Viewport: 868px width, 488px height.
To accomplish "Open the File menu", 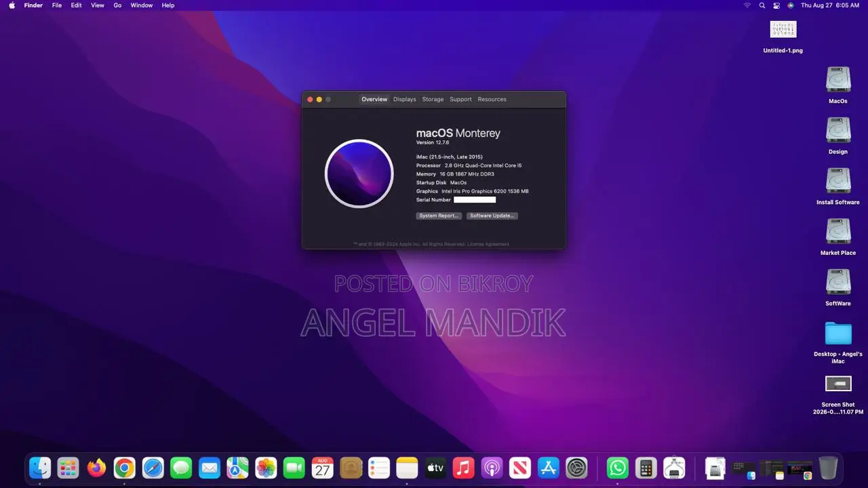I will [x=57, y=5].
